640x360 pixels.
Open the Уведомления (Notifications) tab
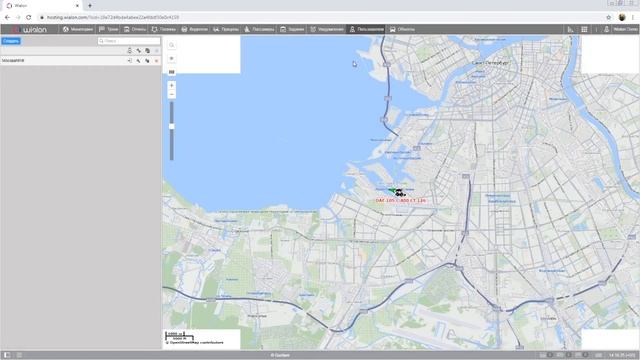327,29
